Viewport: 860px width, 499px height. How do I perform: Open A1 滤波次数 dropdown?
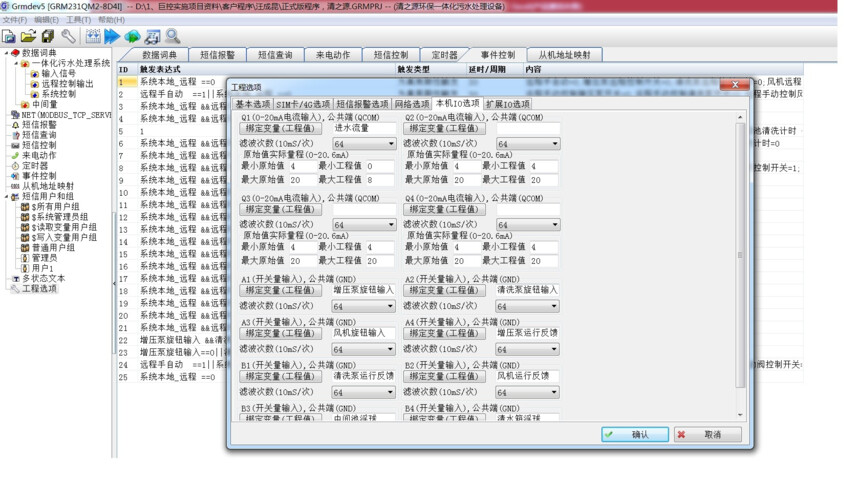point(364,306)
